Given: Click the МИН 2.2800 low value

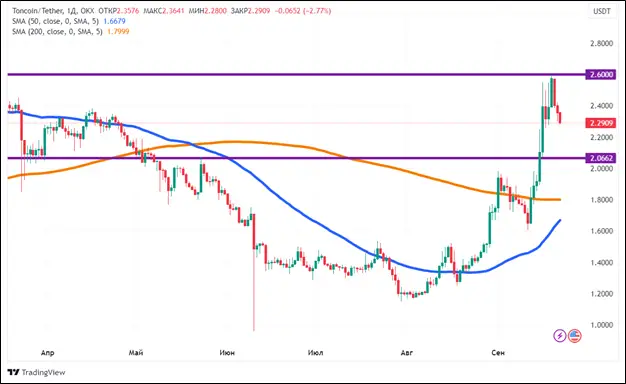Looking at the screenshot, I should click(207, 11).
